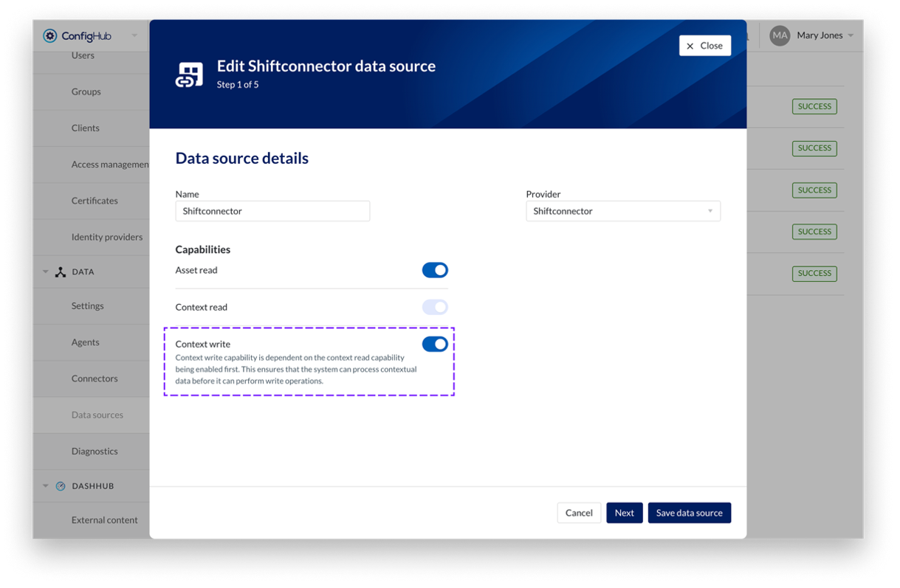Click the Shiftconnector data source header icon
Image resolution: width=900 pixels, height=588 pixels.
pyautogui.click(x=189, y=75)
